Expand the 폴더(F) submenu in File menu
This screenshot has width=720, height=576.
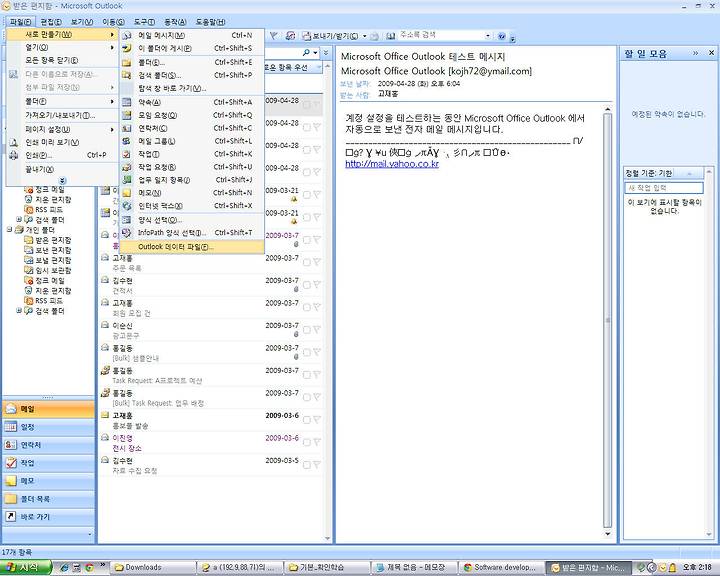coord(62,102)
